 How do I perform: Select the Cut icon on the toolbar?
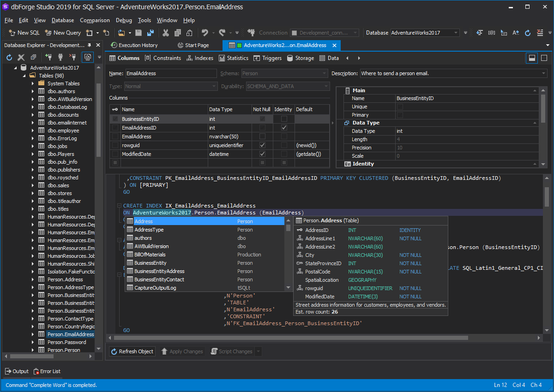[166, 33]
